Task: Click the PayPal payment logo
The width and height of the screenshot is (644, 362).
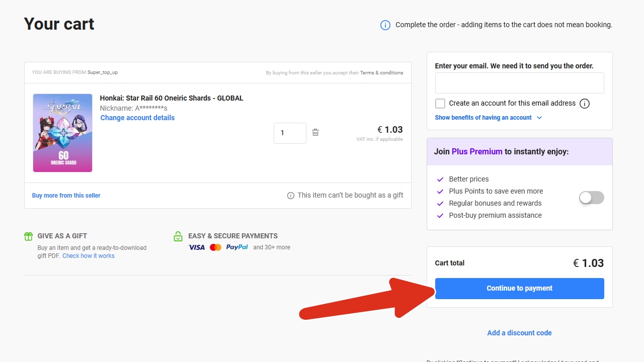Action: [x=236, y=247]
